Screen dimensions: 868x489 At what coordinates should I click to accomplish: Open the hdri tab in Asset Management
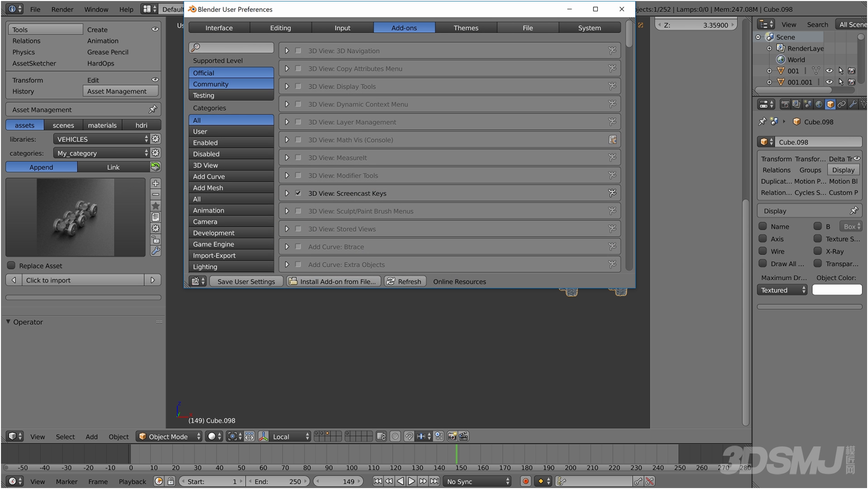tap(142, 125)
